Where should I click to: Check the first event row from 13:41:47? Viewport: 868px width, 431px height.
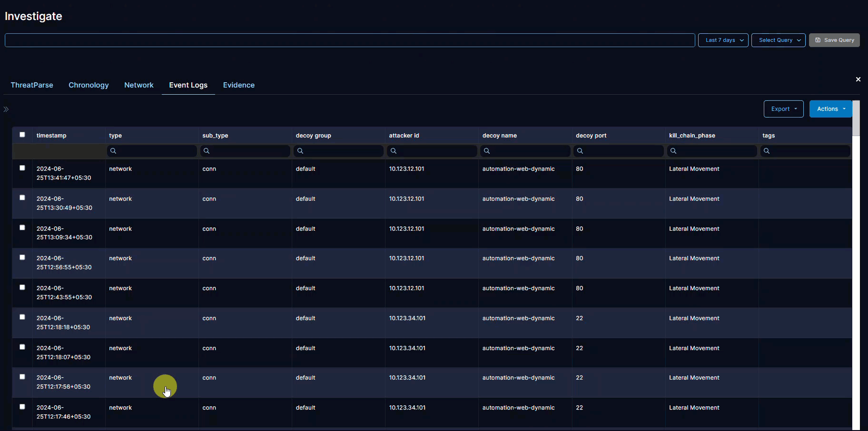(x=22, y=168)
